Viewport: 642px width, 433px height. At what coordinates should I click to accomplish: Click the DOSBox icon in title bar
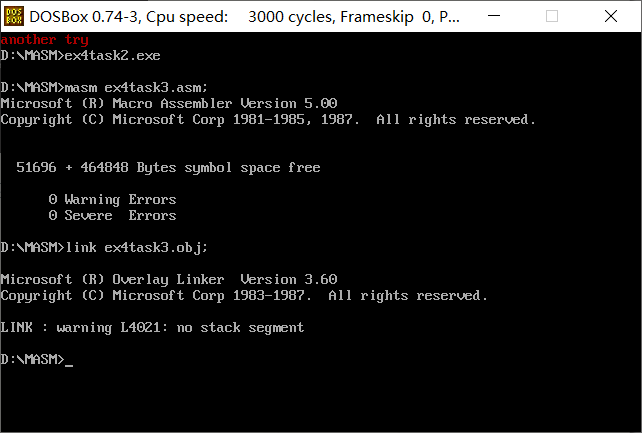[14, 16]
